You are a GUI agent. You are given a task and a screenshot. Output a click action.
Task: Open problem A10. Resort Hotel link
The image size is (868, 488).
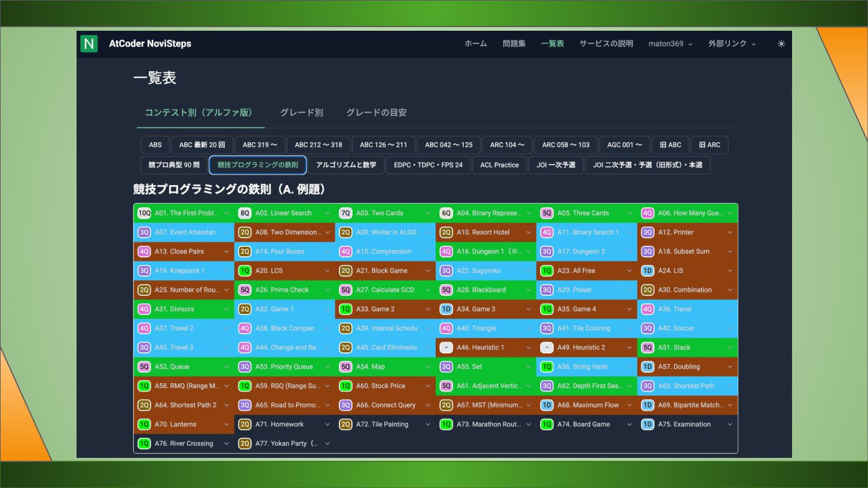point(483,233)
